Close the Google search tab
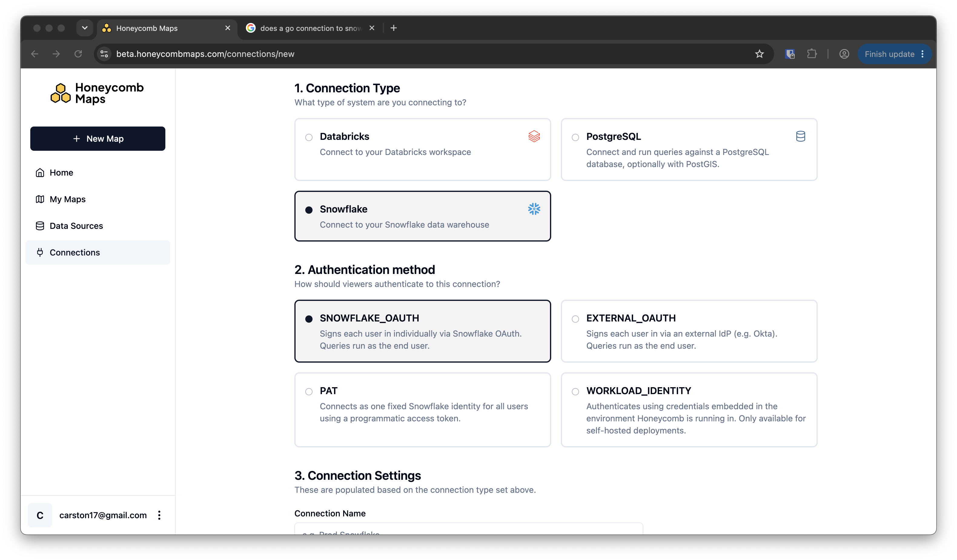This screenshot has height=560, width=957. (x=372, y=28)
